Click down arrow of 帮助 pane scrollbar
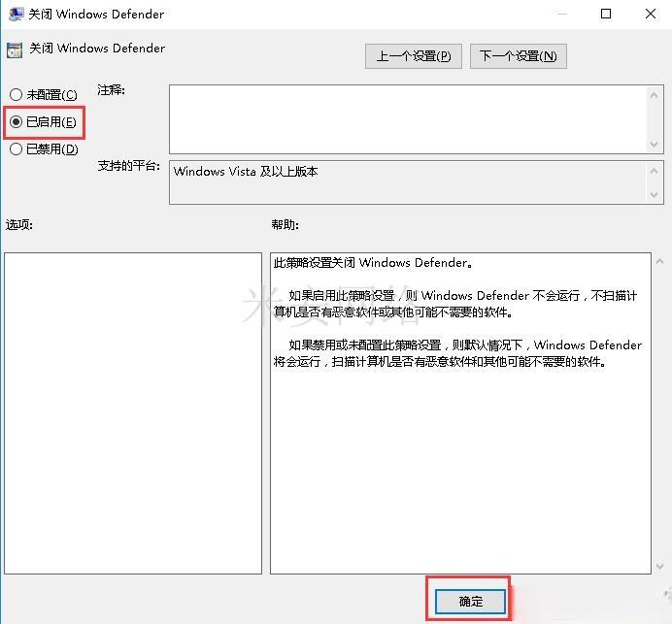The height and width of the screenshot is (624, 672). [x=660, y=566]
